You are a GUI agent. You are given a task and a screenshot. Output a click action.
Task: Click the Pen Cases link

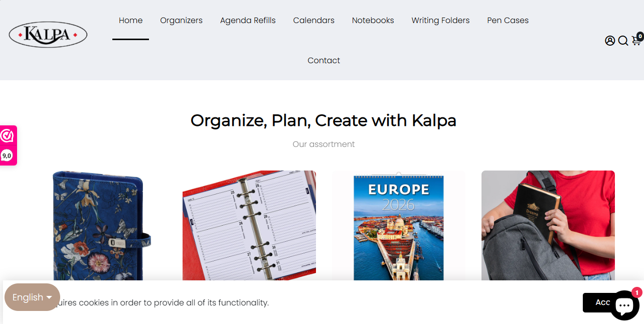(x=508, y=21)
